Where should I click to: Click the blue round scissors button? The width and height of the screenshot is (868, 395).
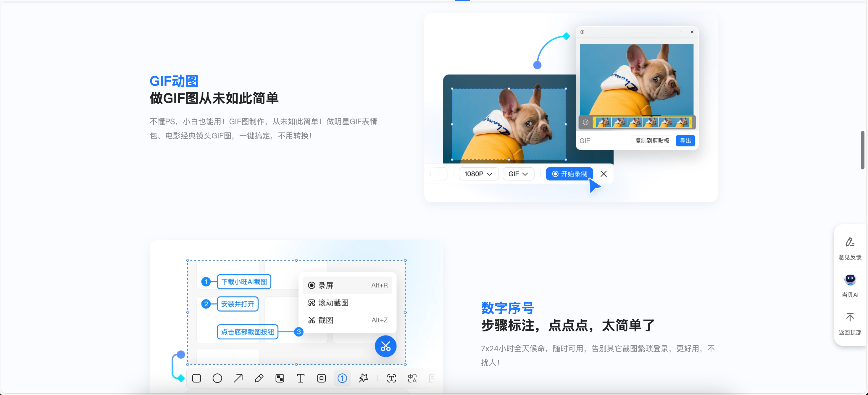click(x=385, y=346)
